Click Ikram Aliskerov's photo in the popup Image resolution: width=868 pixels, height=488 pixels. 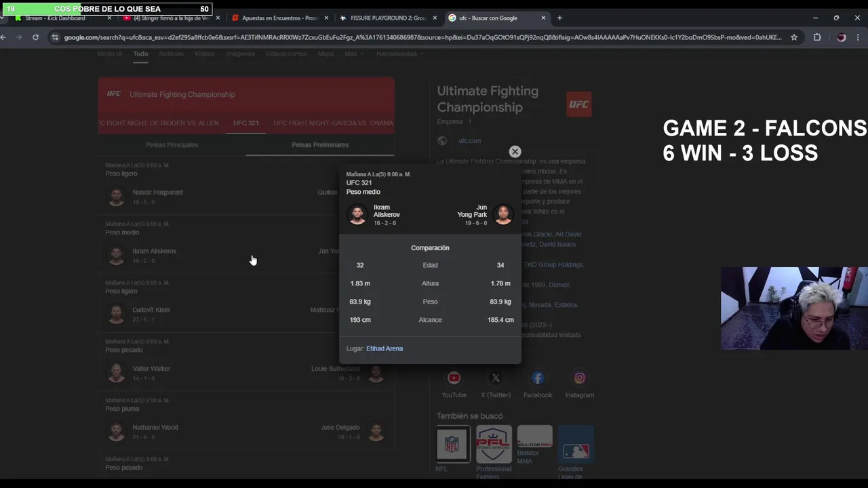[x=357, y=215]
